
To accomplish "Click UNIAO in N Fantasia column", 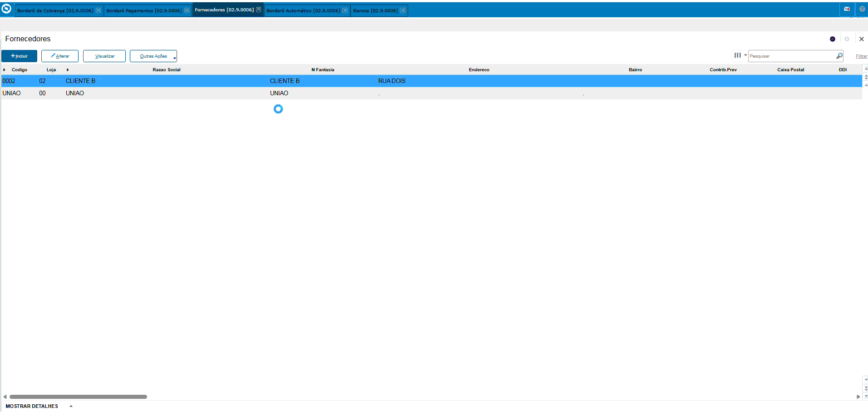I will (x=279, y=93).
